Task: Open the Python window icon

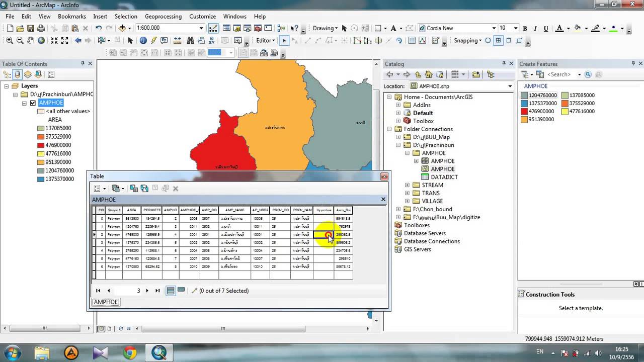Action: pos(268,28)
